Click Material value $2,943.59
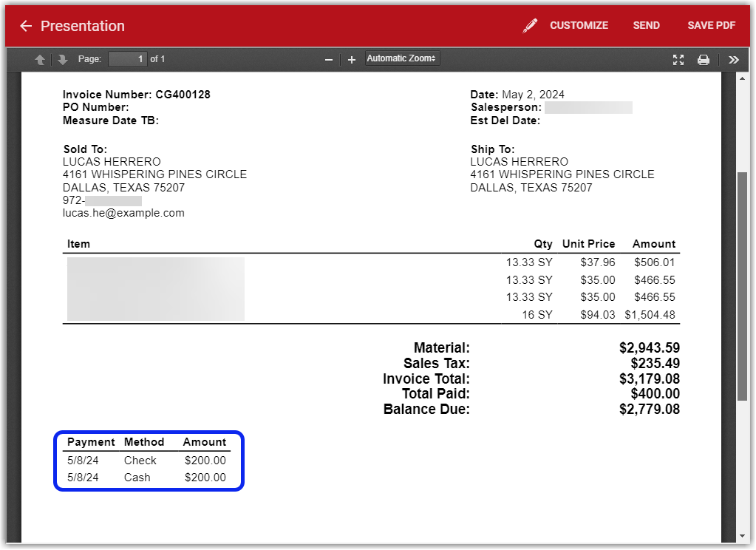 click(x=650, y=348)
